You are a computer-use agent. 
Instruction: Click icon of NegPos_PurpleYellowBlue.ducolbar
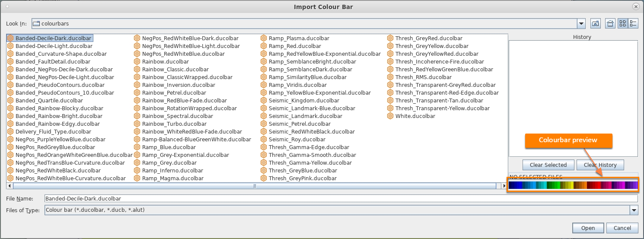[x=11, y=139]
